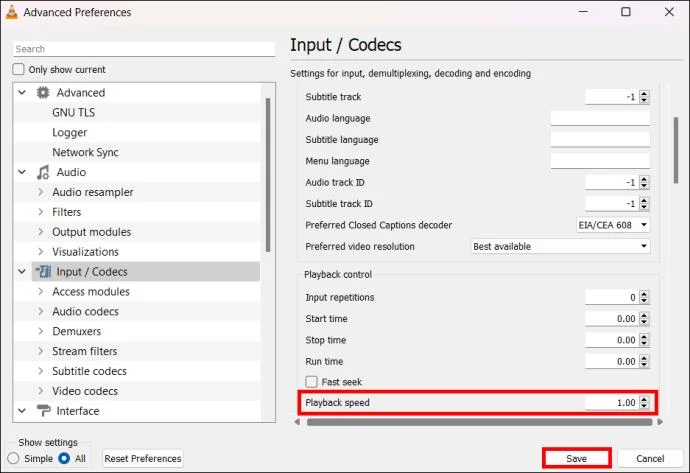Viewport: 690px width, 473px height.
Task: Collapse the Advanced tree section
Action: coord(22,93)
